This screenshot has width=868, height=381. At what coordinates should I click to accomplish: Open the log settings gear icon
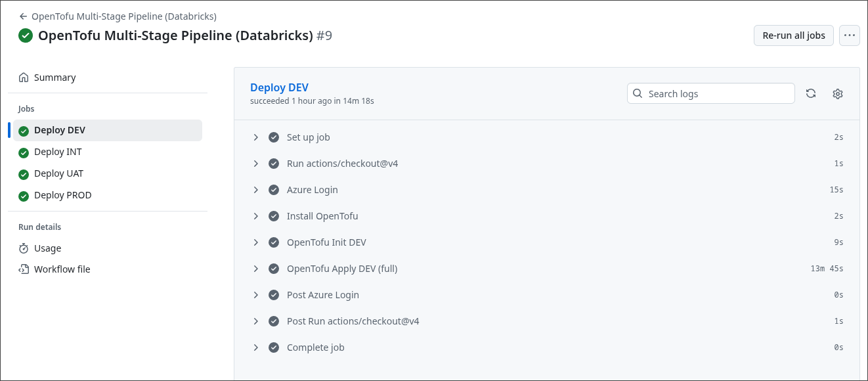[x=837, y=94]
